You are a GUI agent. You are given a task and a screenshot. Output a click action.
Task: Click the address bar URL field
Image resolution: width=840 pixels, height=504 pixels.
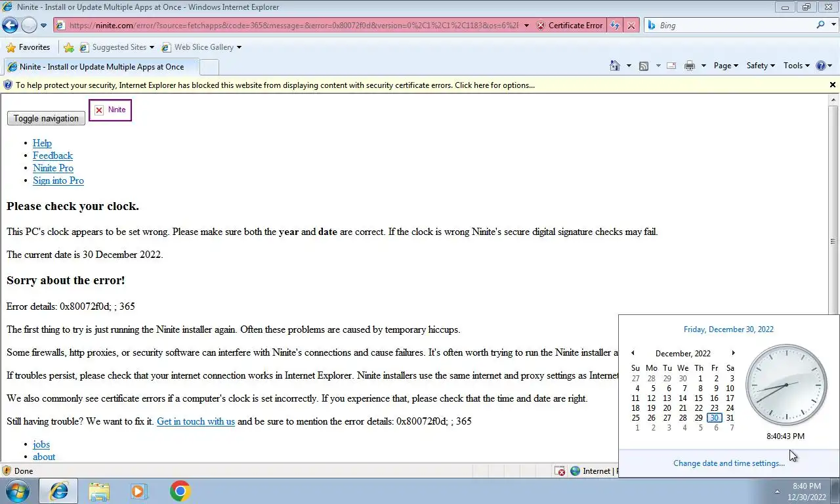coord(293,26)
